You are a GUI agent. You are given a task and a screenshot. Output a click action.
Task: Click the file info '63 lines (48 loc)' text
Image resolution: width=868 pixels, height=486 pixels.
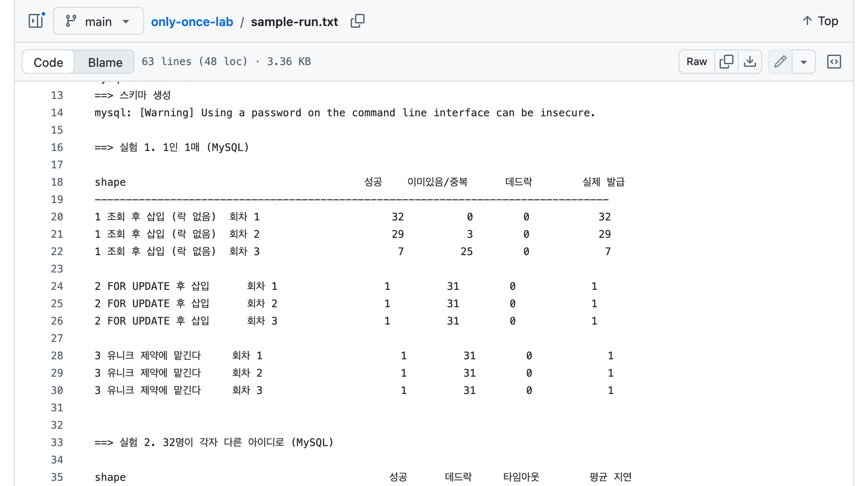[194, 62]
